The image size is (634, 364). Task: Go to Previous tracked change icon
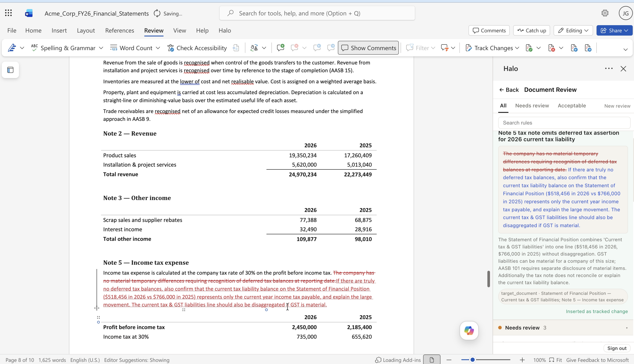[574, 48]
